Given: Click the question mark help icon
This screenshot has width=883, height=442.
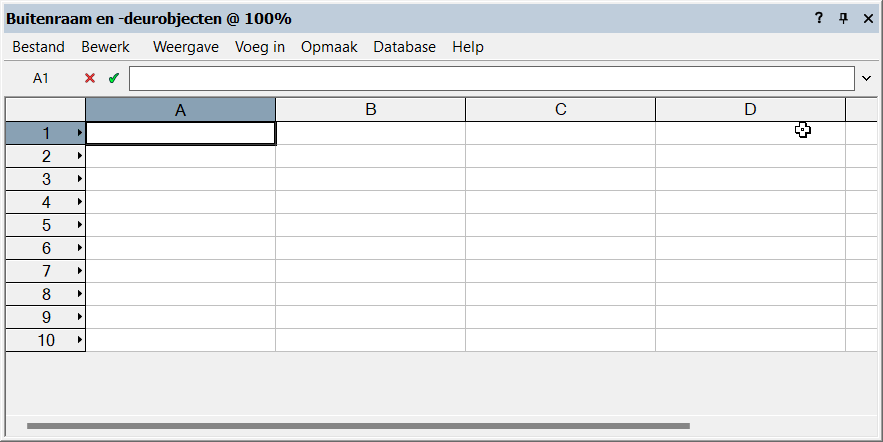Looking at the screenshot, I should tap(819, 18).
